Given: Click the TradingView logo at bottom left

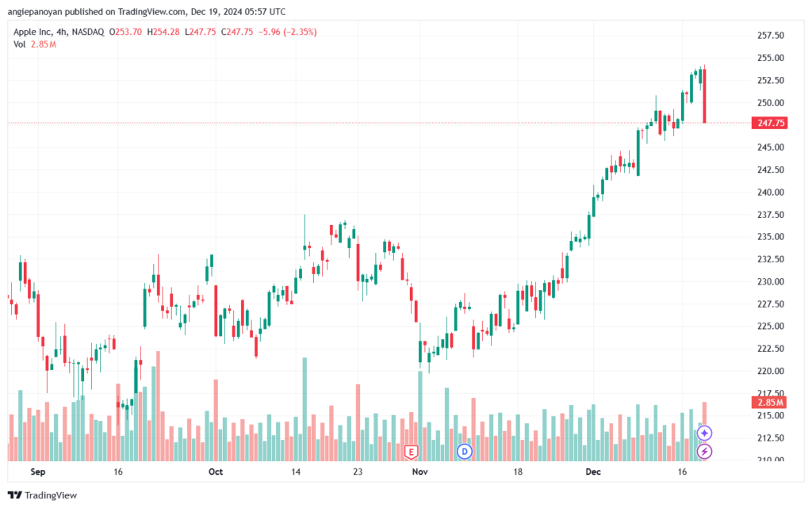Looking at the screenshot, I should coord(43,495).
